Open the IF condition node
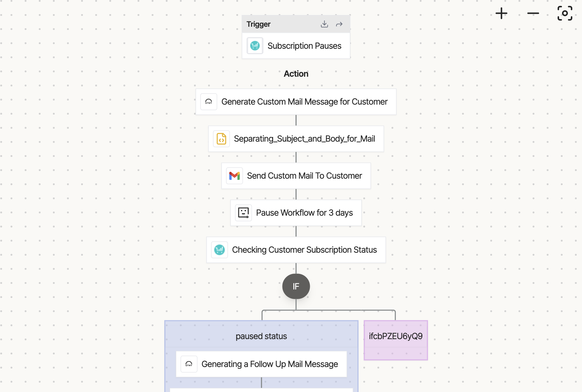Image resolution: width=582 pixels, height=392 pixels. coord(296,286)
